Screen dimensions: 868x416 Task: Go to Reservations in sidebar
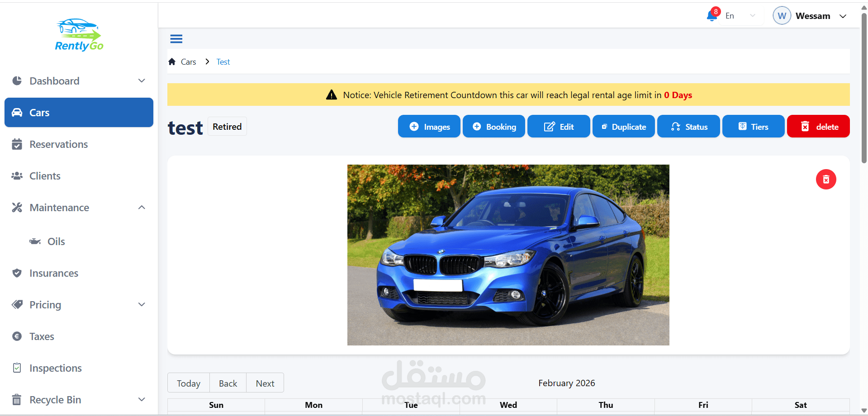79,144
